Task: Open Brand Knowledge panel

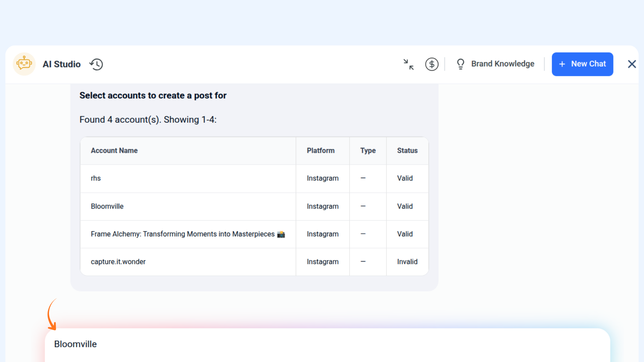Action: tap(502, 64)
